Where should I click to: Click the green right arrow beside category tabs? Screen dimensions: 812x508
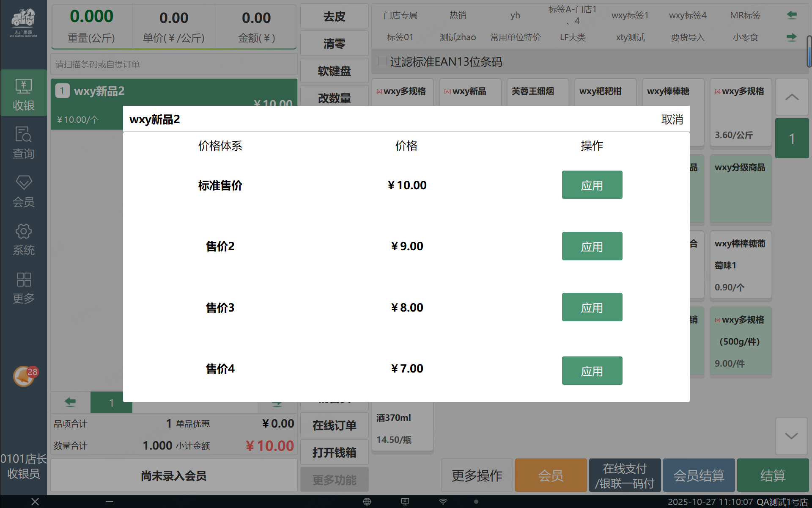791,37
